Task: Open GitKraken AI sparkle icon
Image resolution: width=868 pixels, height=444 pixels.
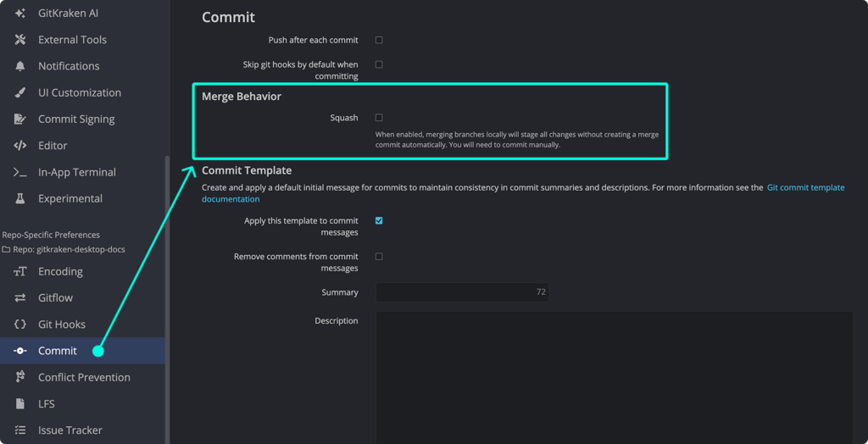Action: click(20, 13)
